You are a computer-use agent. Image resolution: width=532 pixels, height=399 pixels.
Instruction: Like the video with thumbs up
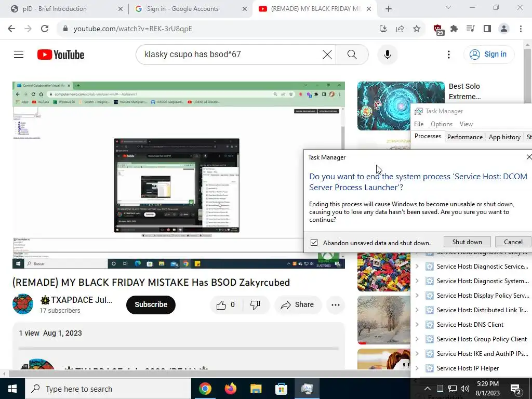tap(225, 304)
